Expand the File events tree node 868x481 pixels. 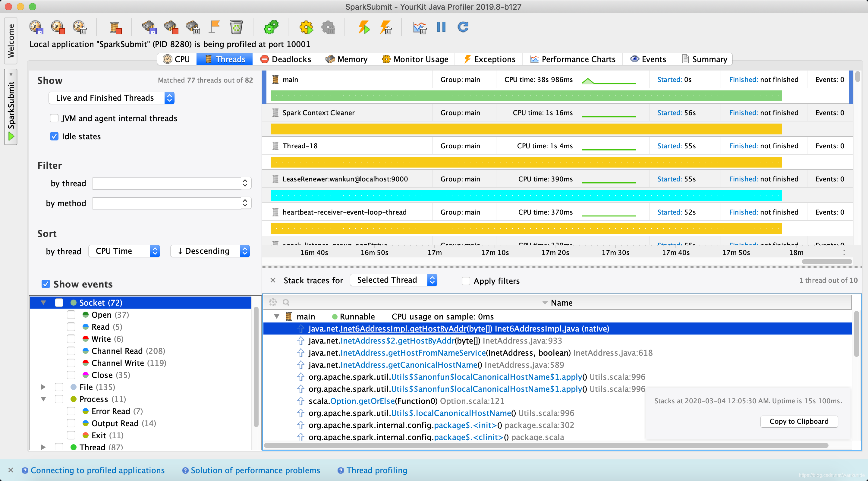(x=43, y=387)
